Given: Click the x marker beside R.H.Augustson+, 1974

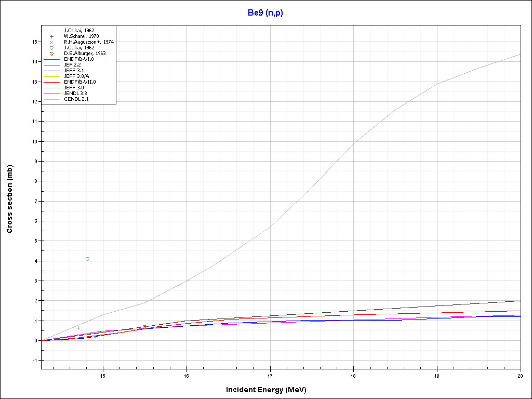Looking at the screenshot, I should [x=51, y=42].
